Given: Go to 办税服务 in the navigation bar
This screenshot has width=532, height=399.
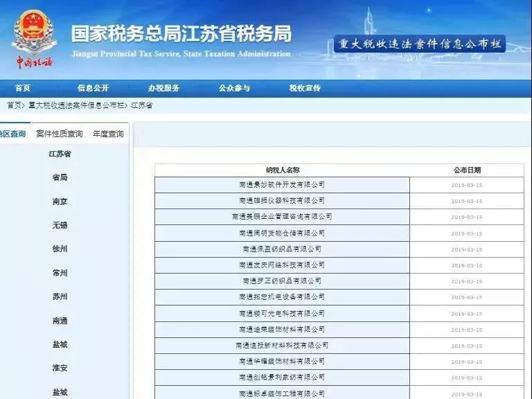Looking at the screenshot, I should click(163, 88).
